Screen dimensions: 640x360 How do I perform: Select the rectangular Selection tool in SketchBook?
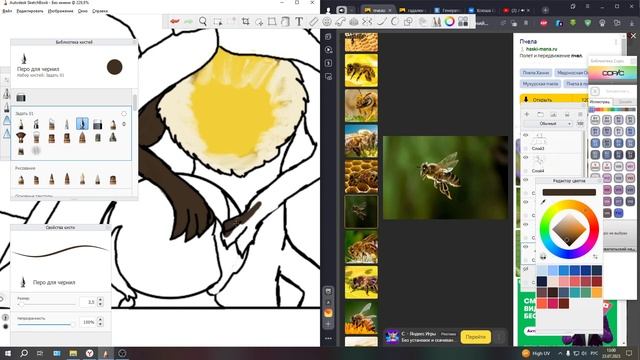[218, 22]
